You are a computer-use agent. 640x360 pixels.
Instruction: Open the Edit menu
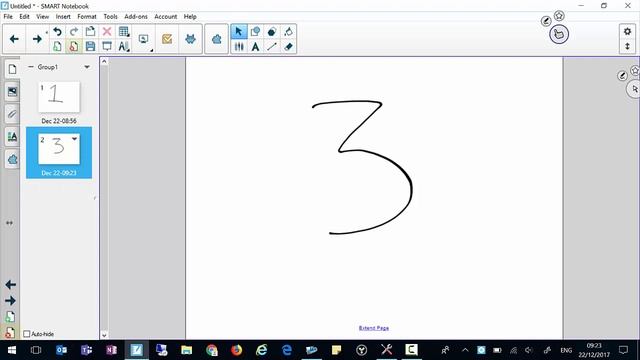coord(24,17)
